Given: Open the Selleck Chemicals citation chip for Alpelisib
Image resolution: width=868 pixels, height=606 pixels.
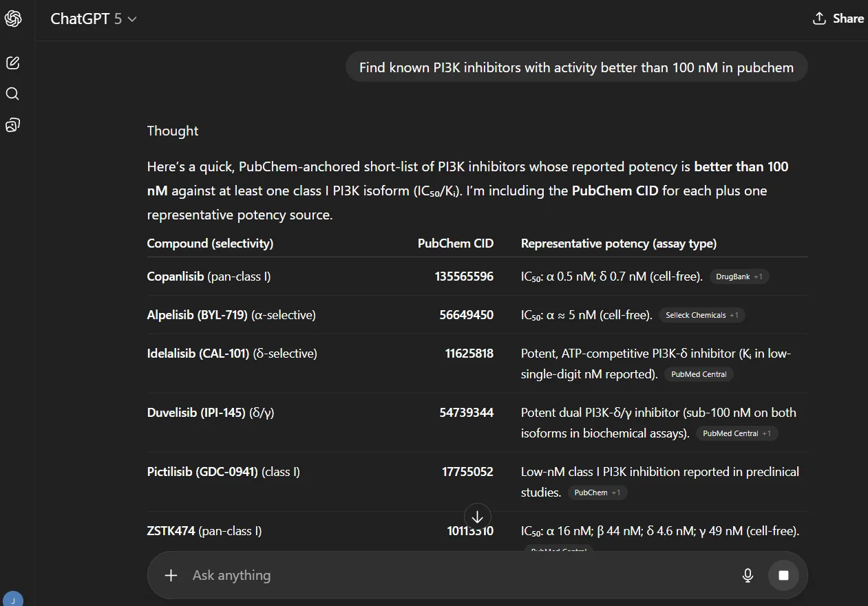Looking at the screenshot, I should coord(695,315).
